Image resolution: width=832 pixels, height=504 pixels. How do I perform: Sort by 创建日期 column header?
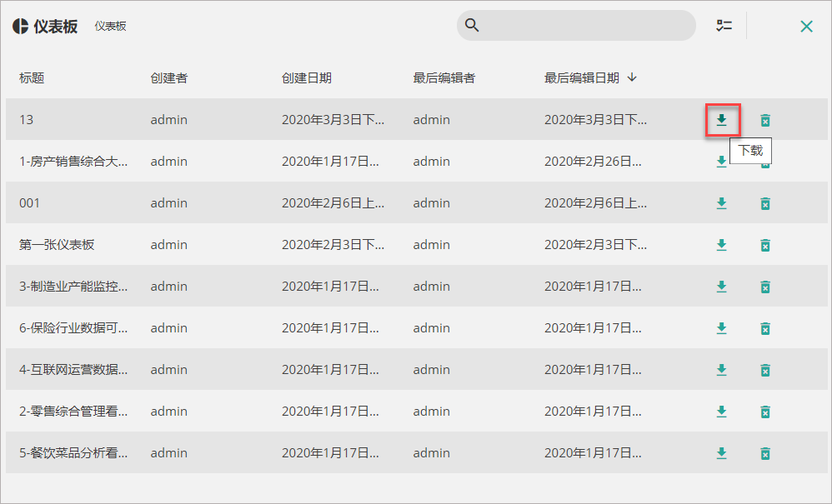[x=306, y=78]
